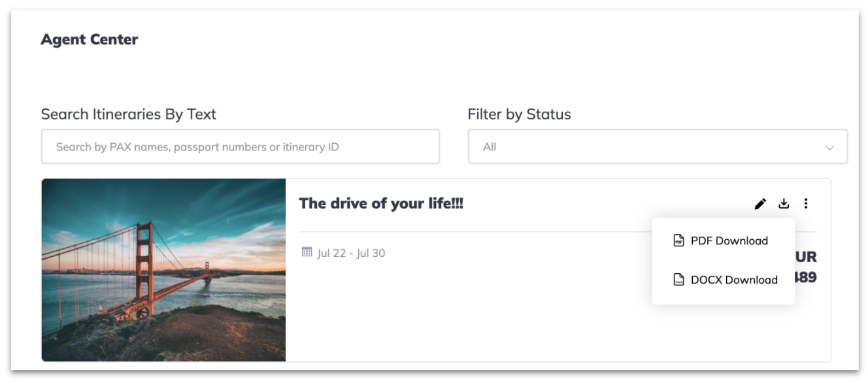Click the Agent Center heading
This screenshot has height=383, width=868.
(90, 39)
